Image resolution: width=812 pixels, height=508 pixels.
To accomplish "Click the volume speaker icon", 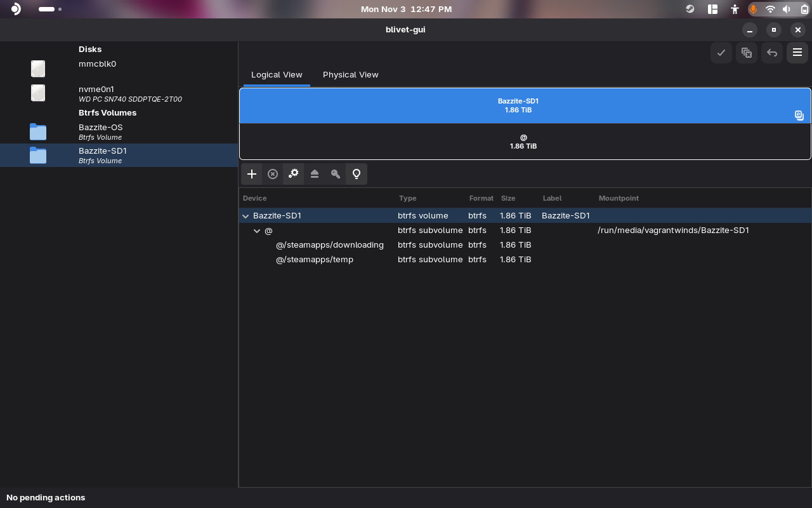I will pyautogui.click(x=787, y=9).
